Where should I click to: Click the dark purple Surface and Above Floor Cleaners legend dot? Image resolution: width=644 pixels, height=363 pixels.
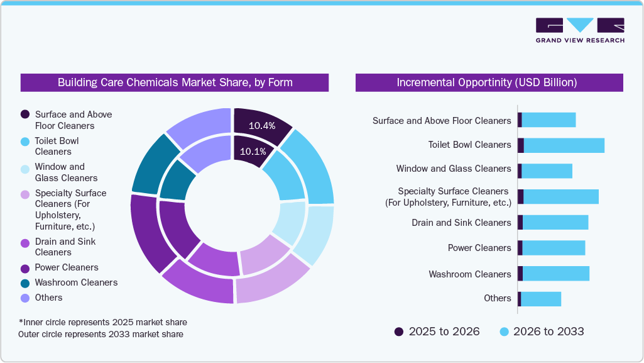click(25, 114)
